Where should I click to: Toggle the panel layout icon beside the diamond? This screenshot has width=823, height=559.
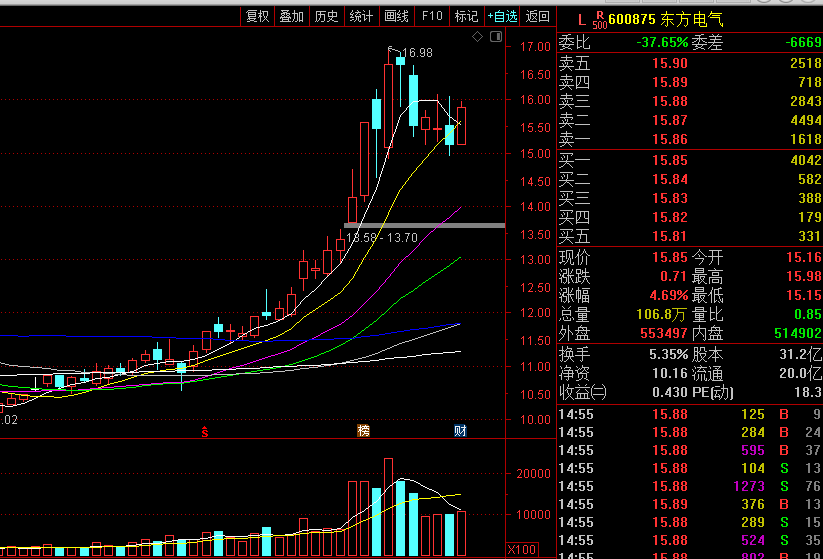[x=493, y=37]
